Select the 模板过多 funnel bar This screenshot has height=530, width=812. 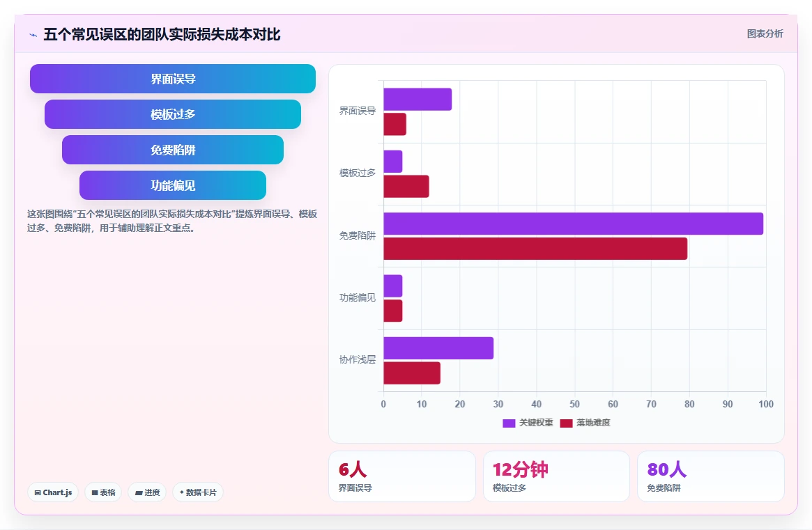point(173,114)
